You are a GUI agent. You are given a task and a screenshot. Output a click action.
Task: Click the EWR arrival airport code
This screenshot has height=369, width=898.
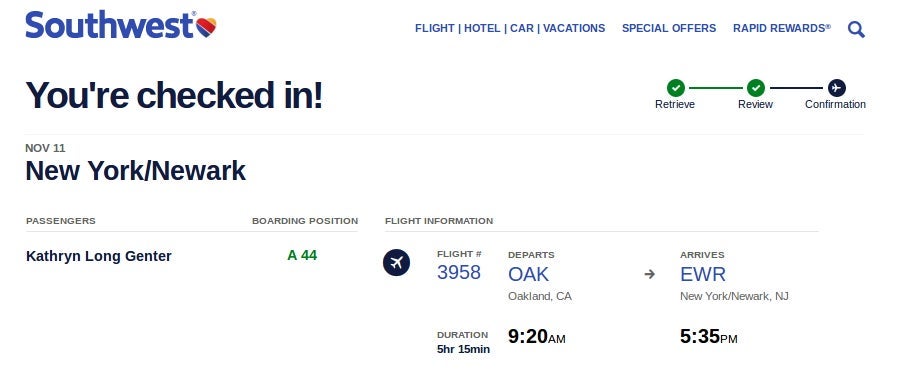pos(703,274)
